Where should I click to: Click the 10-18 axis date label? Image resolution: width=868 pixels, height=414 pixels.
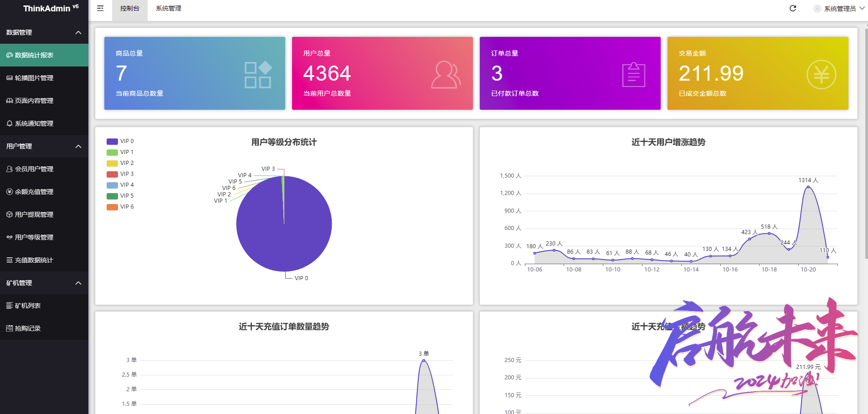[x=769, y=270]
